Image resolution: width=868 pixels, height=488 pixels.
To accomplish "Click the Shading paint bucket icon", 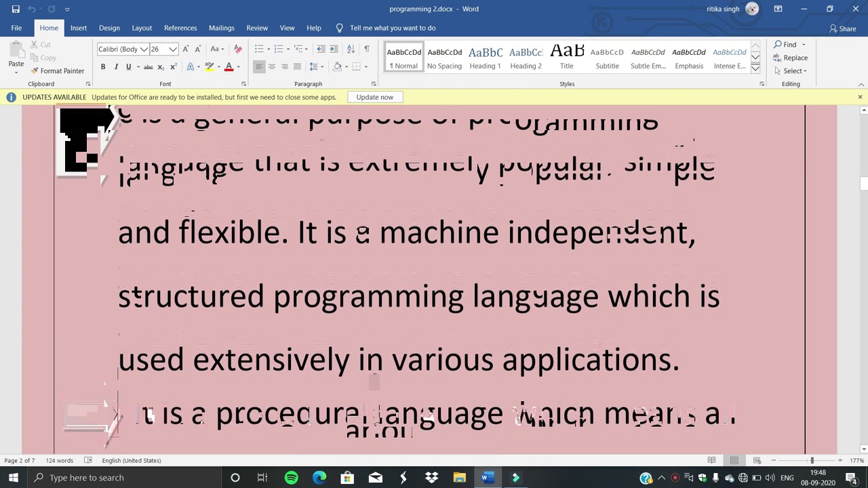I will pyautogui.click(x=337, y=66).
